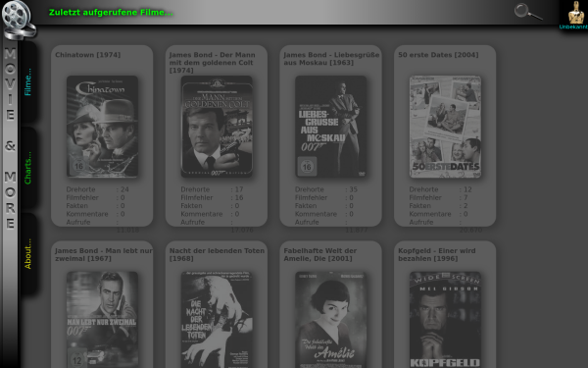This screenshot has width=588, height=368.
Task: Open the Filme... sidebar tab
Action: 27,81
